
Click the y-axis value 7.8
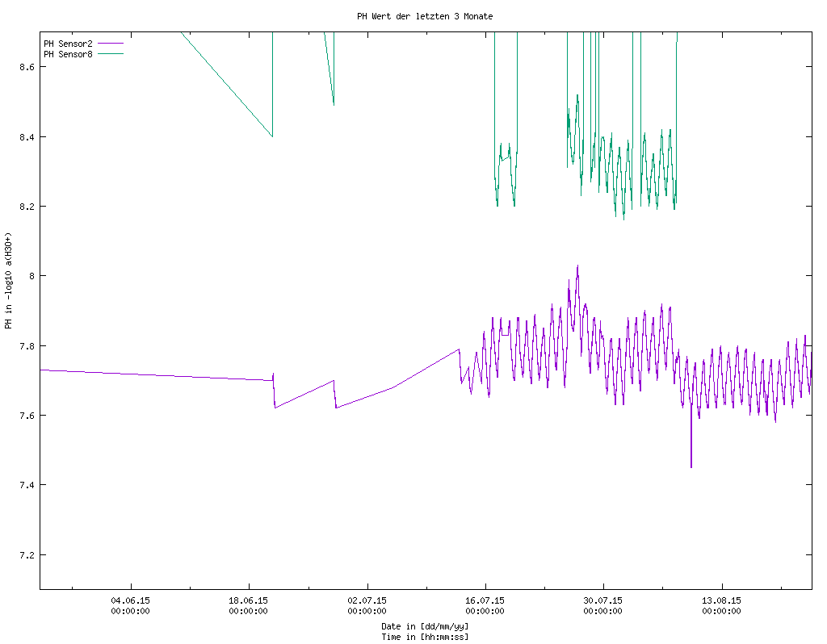coord(27,346)
